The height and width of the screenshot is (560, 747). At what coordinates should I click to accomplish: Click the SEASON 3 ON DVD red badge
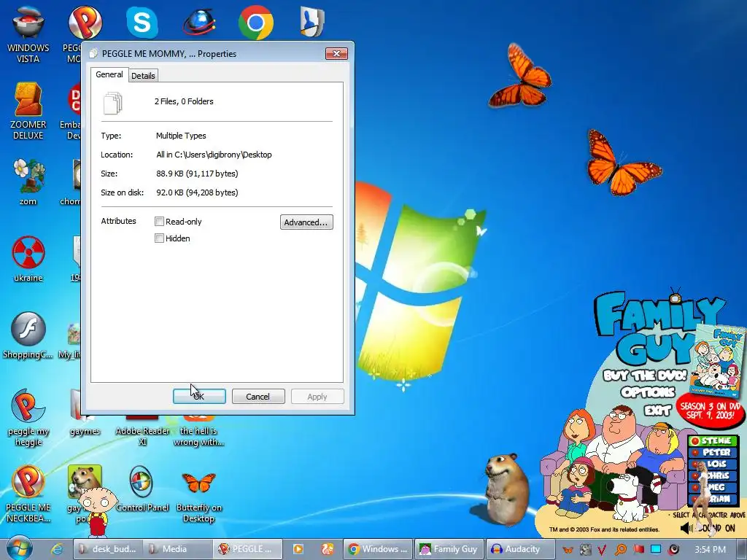710,411
